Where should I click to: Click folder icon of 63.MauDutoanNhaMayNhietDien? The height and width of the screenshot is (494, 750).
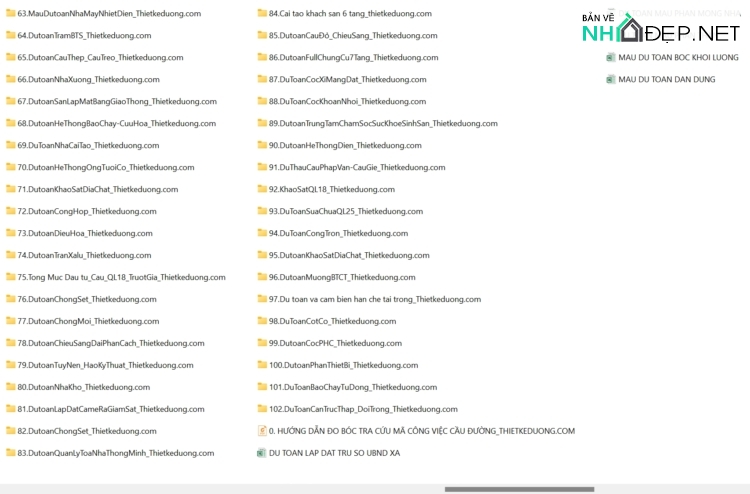[10, 14]
